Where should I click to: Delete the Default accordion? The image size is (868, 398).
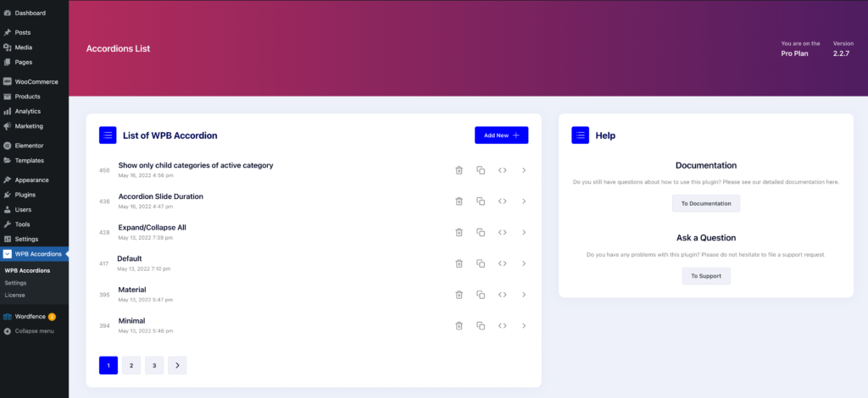click(x=459, y=263)
